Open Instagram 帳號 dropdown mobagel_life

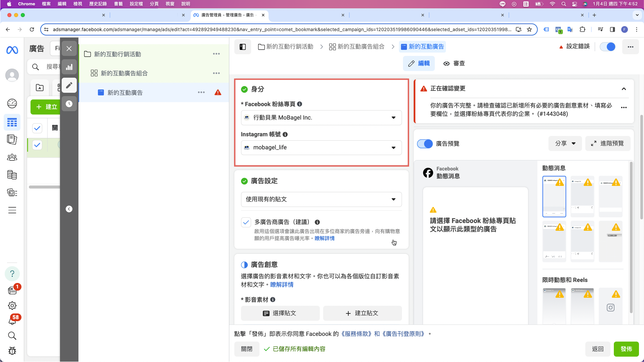click(321, 148)
